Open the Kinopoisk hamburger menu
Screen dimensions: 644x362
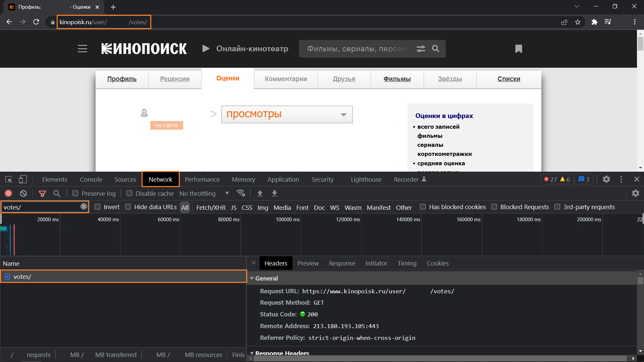83,49
